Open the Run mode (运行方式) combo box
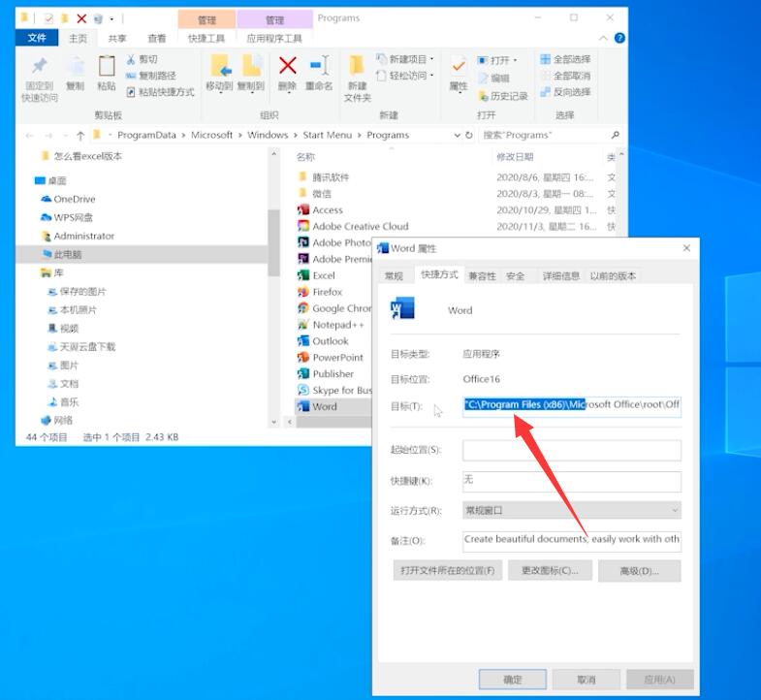This screenshot has height=700, width=761. point(572,510)
